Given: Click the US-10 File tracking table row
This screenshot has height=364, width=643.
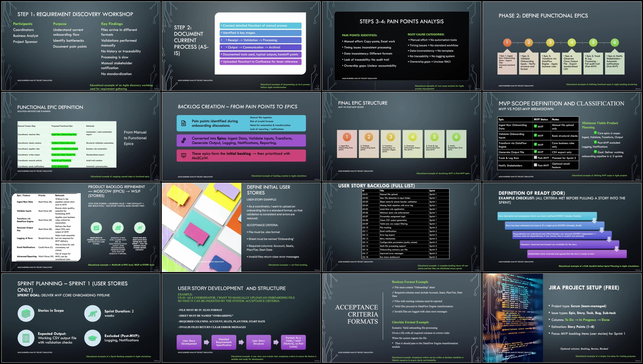Looking at the screenshot, I should point(405,227).
